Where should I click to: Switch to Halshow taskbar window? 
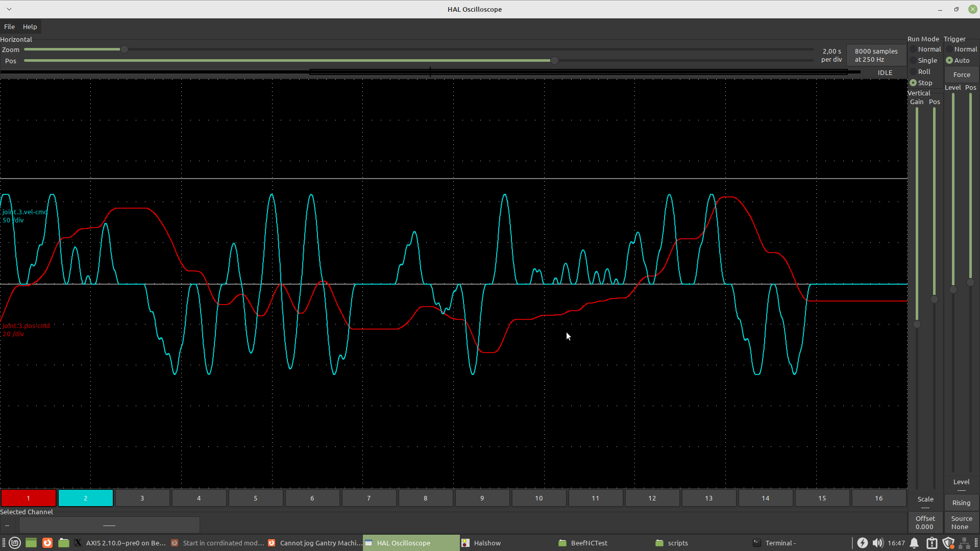pos(507,543)
